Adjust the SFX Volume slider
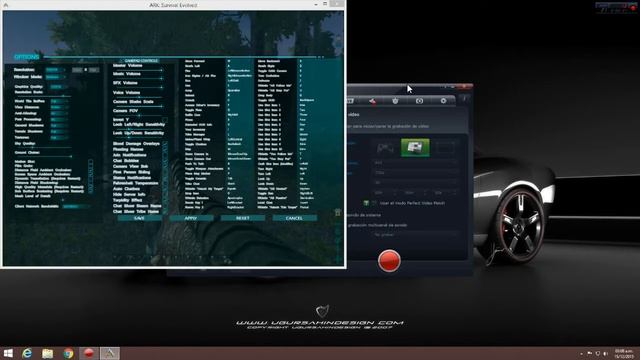The image size is (640, 360). pyautogui.click(x=138, y=87)
